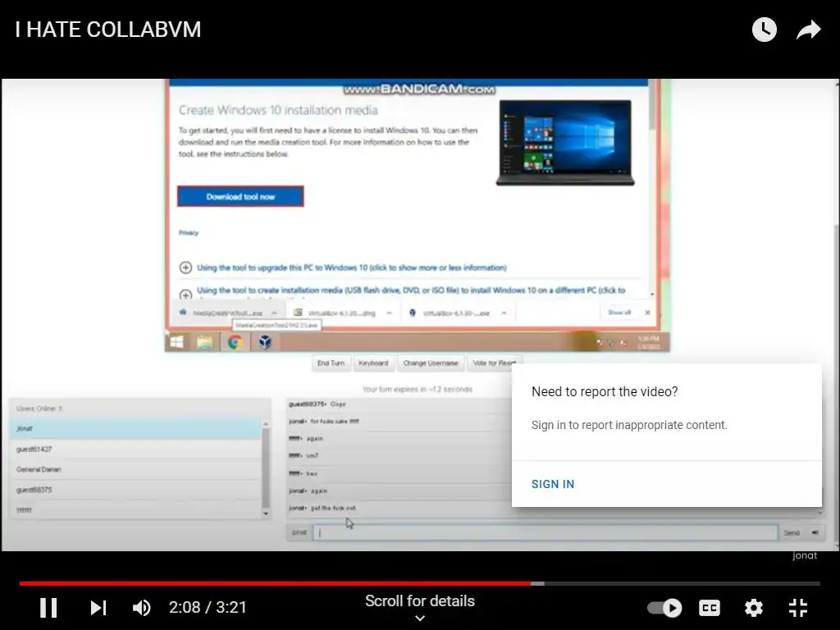Click the Download tool now button
This screenshot has width=840, height=630.
pyautogui.click(x=240, y=197)
